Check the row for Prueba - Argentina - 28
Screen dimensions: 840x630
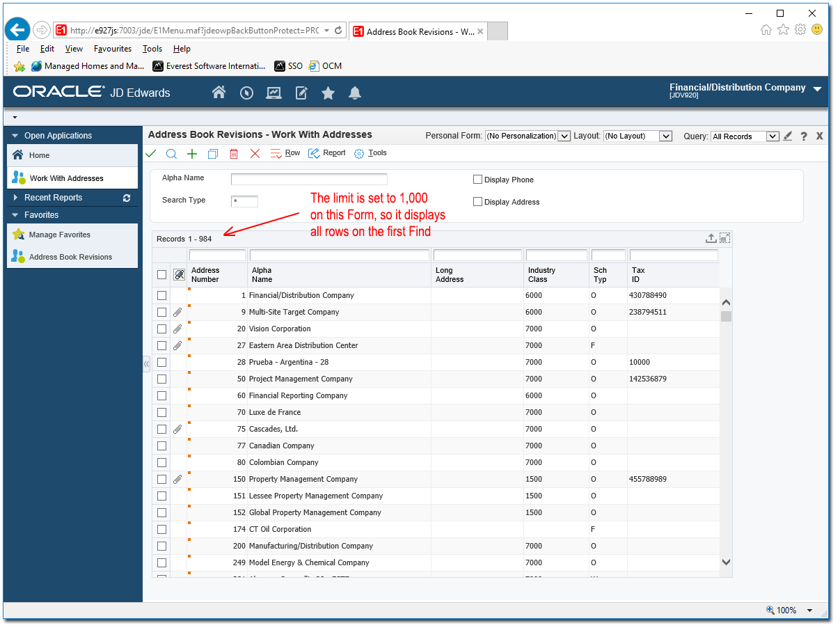pyautogui.click(x=162, y=363)
